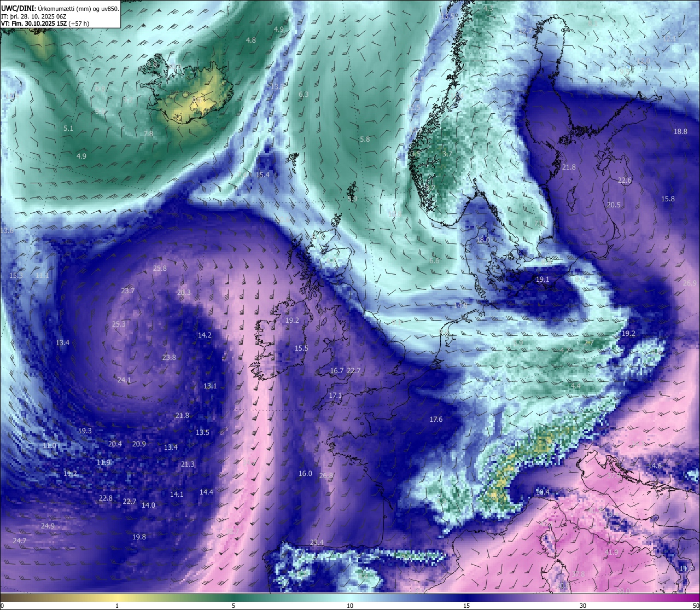Select the 24.9 value label
This screenshot has width=700, height=610.
[48, 526]
